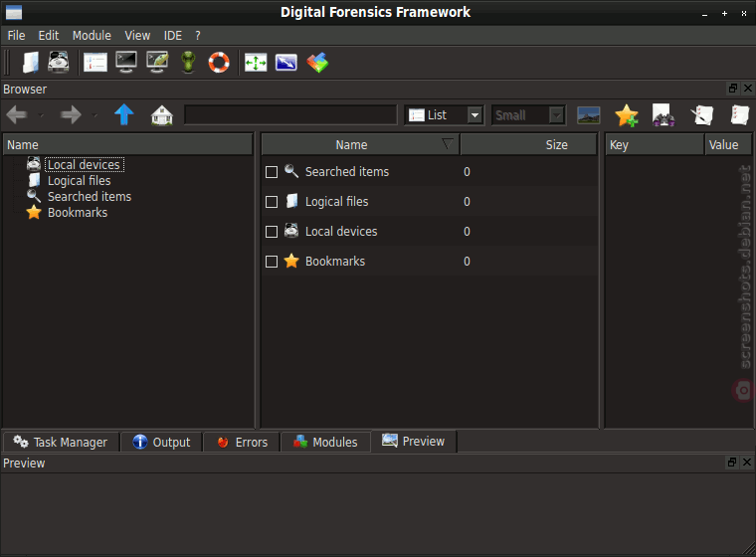This screenshot has height=557, width=756.
Task: Click the note with pen tag icon
Action: point(702,115)
